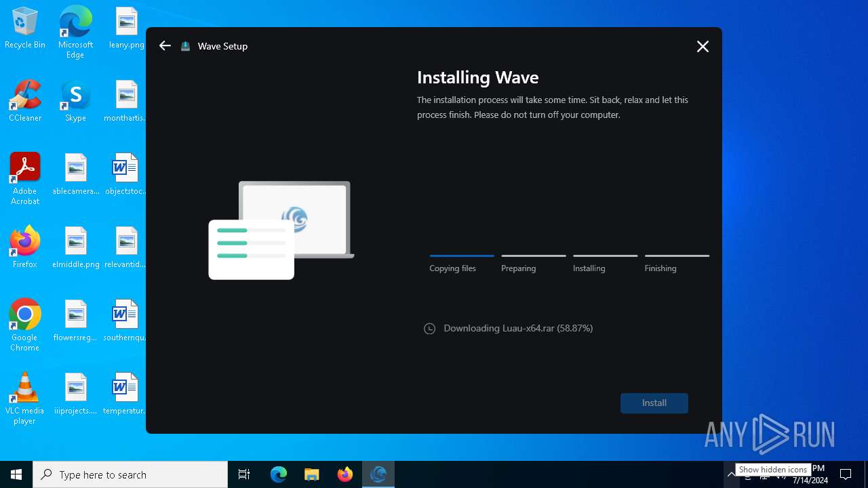
Task: Select the flowersreg image file
Action: [76, 321]
